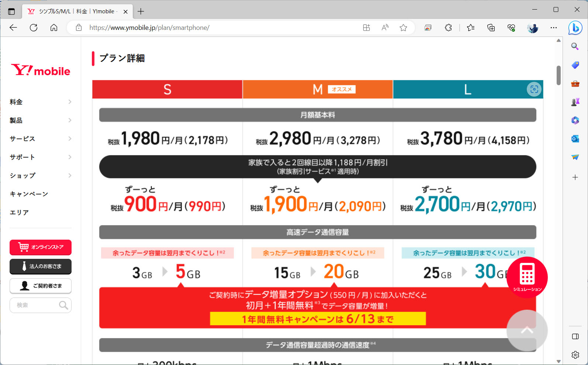Open tab actions menu icon
The image size is (588, 365).
click(11, 11)
